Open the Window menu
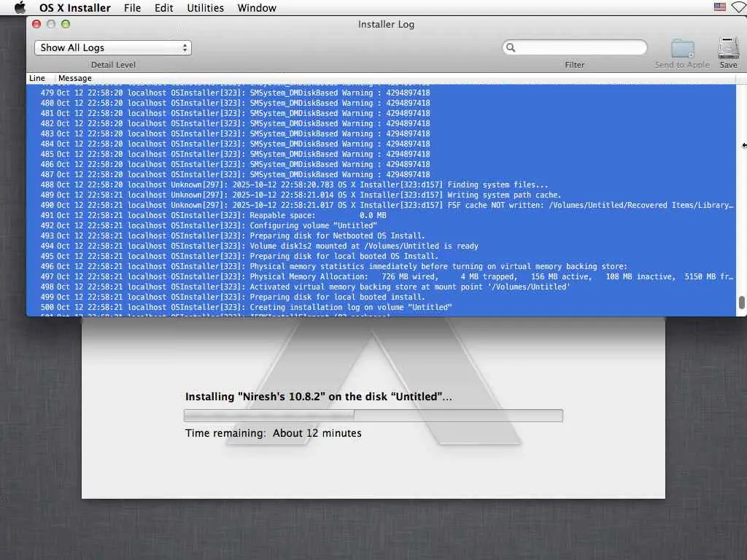The image size is (747, 560). pyautogui.click(x=257, y=8)
